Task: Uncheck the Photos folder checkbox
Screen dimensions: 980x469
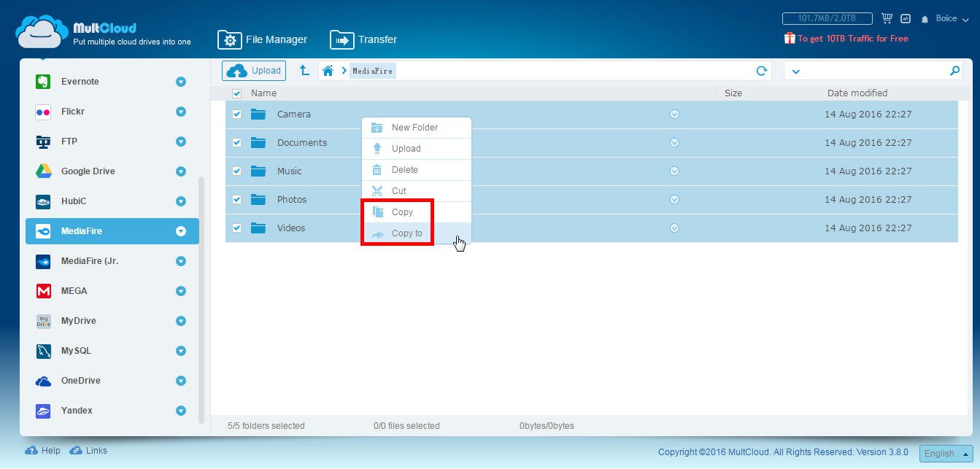Action: pos(236,199)
